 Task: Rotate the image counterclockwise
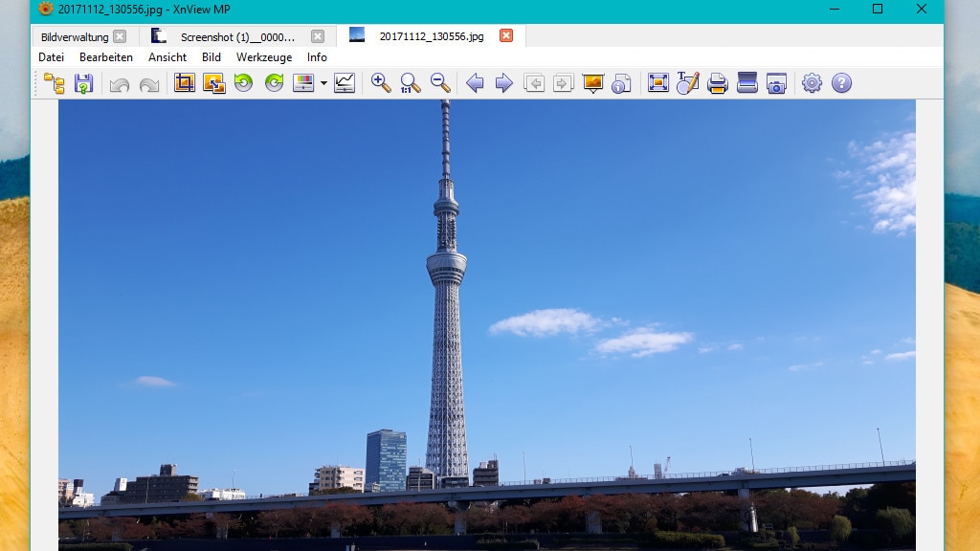(242, 83)
